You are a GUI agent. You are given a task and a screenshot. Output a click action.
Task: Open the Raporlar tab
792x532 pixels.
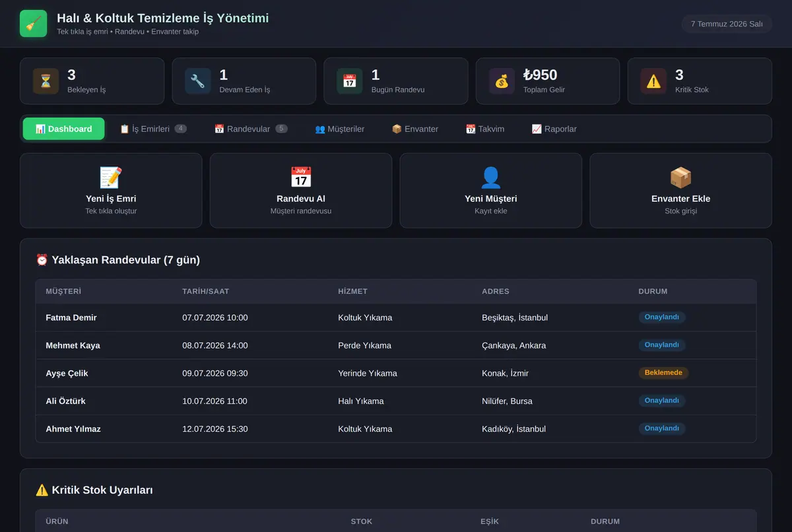[554, 129]
